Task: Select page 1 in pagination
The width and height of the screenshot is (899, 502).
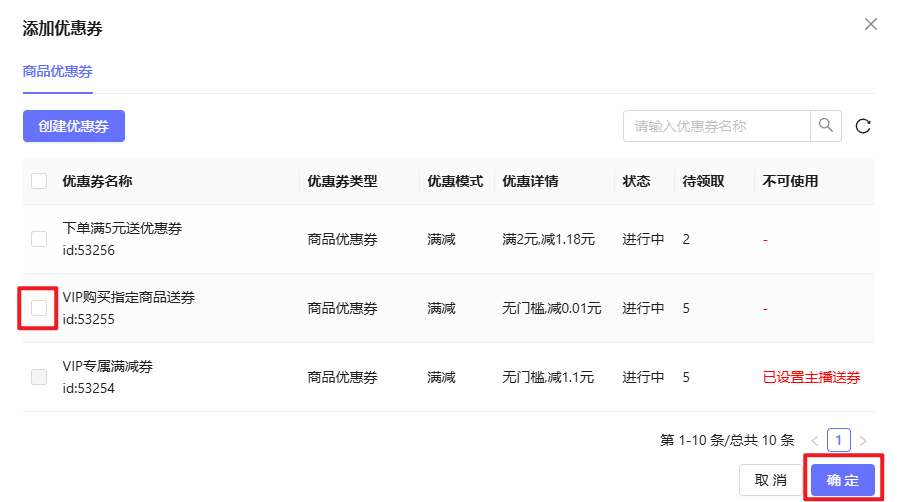Action: coord(839,440)
